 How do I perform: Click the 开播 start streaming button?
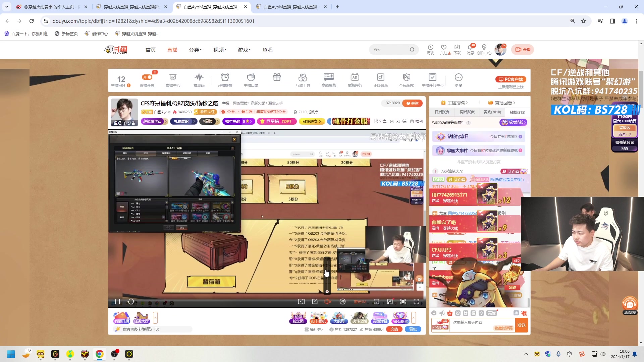coord(523,50)
